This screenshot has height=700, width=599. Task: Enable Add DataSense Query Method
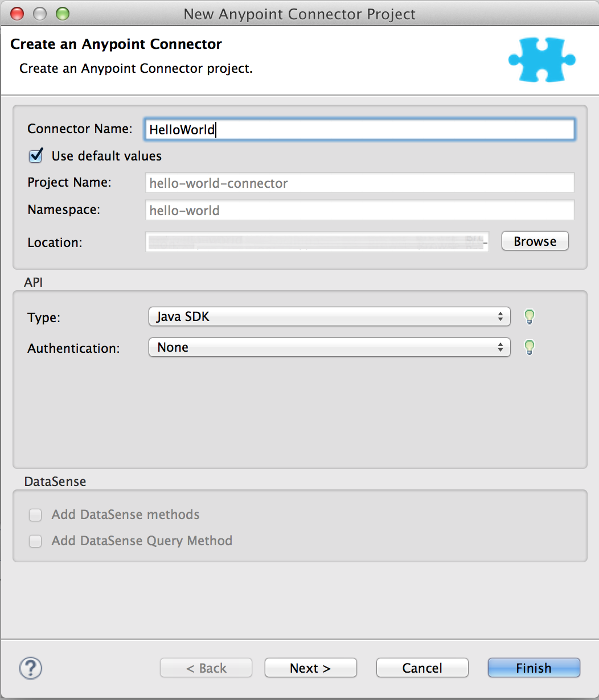35,541
